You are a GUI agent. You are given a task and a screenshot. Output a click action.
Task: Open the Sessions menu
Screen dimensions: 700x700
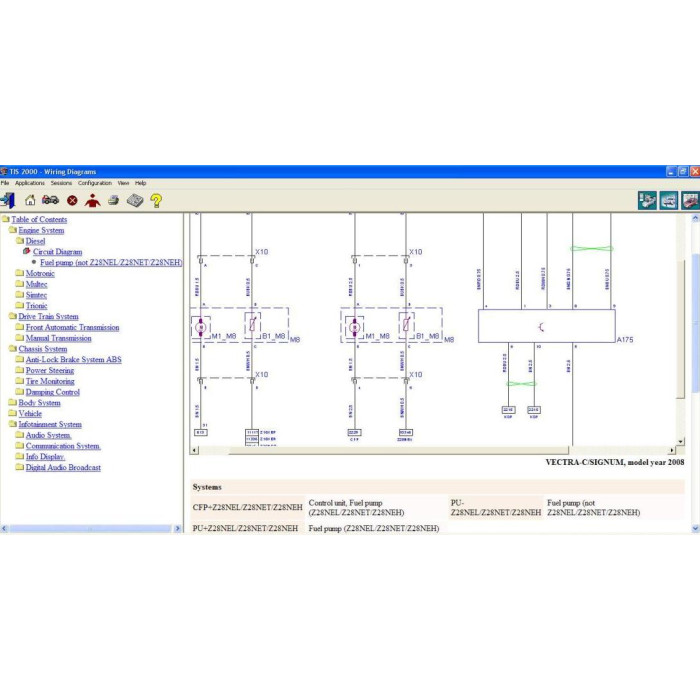[x=61, y=183]
